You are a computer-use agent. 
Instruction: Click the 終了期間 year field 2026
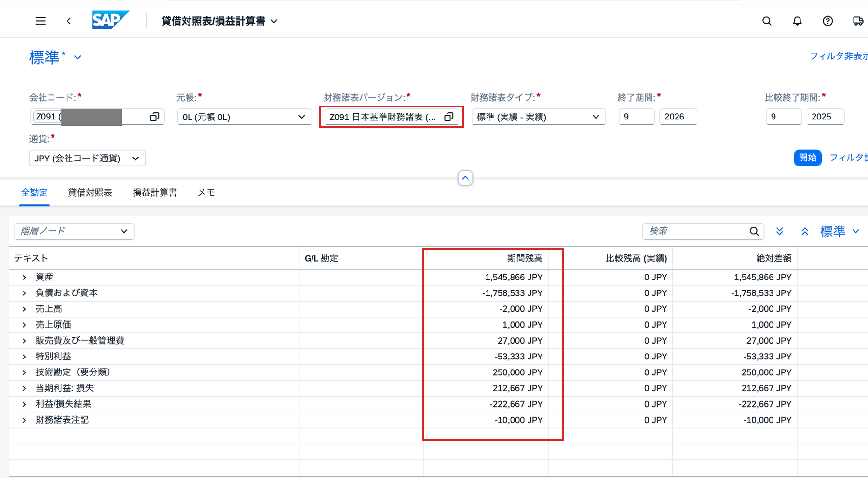(x=678, y=117)
